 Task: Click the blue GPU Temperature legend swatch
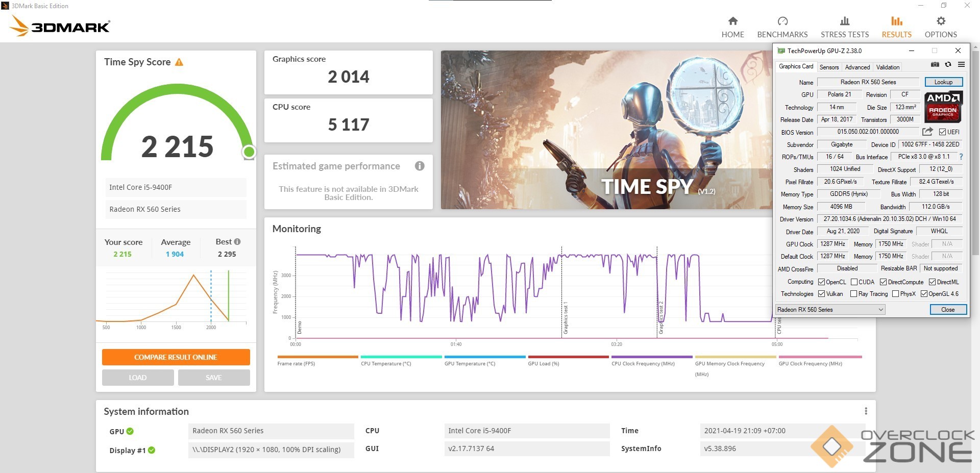485,357
